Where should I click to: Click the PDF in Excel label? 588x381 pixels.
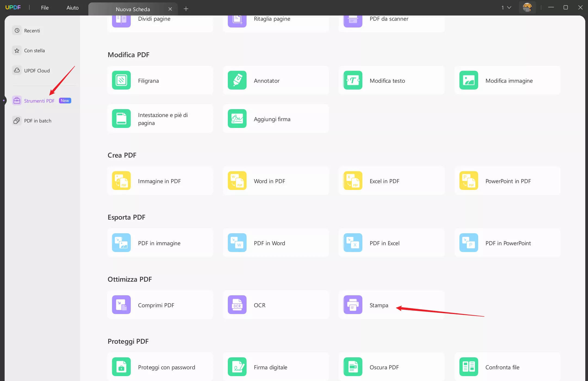[x=385, y=243]
